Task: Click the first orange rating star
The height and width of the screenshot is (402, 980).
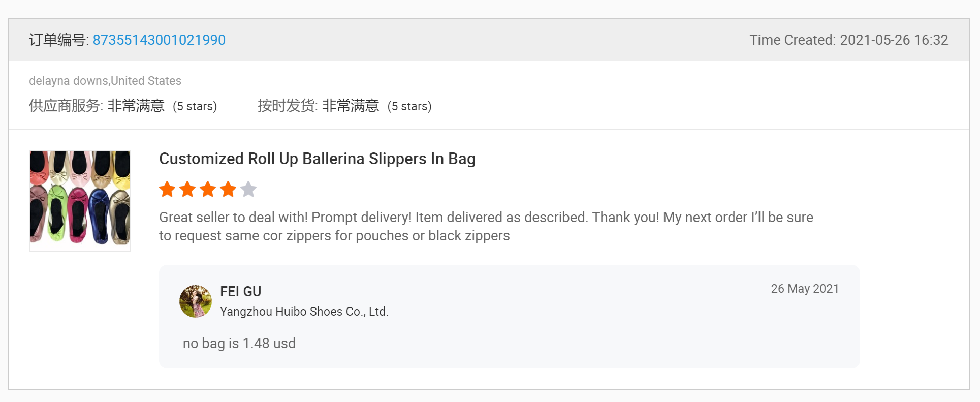Action: (167, 190)
